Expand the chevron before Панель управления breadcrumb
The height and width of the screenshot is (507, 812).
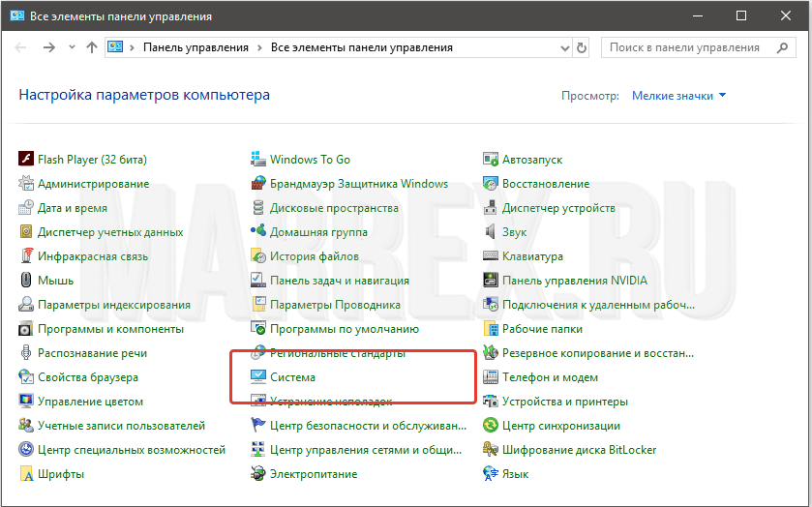click(132, 47)
